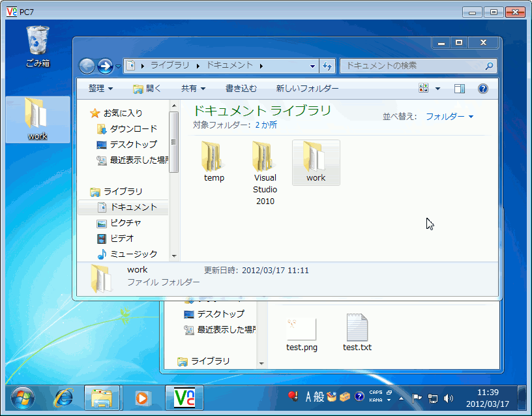Viewport: 532px width, 416px height.
Task: Switch the IME input mode A般
Action: (x=312, y=396)
